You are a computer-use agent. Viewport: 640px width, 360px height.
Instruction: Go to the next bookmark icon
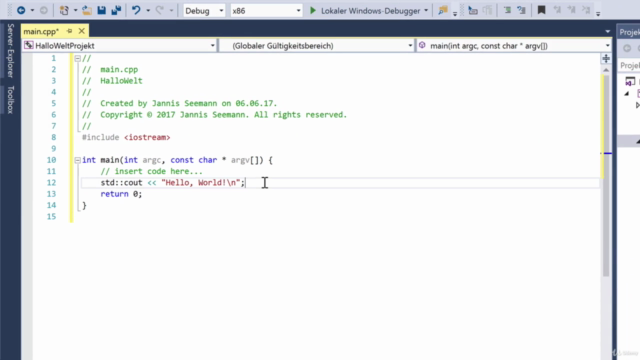pyautogui.click(x=571, y=11)
